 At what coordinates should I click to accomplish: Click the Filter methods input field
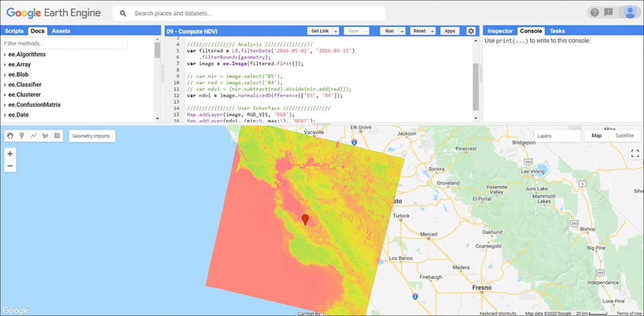click(64, 43)
